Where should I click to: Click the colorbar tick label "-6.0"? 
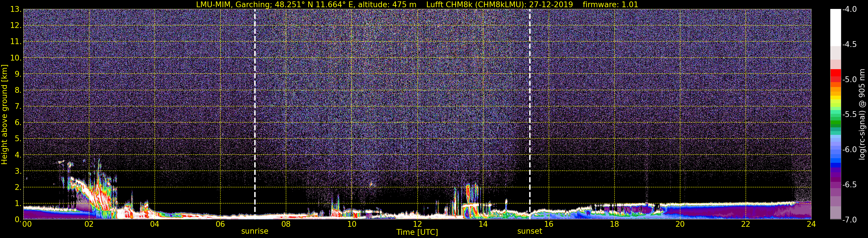pyautogui.click(x=849, y=150)
